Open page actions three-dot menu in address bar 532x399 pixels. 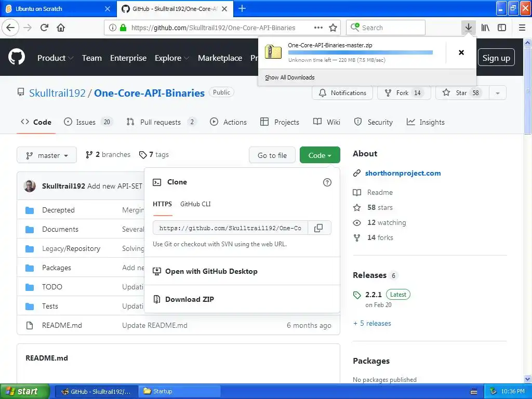point(318,28)
